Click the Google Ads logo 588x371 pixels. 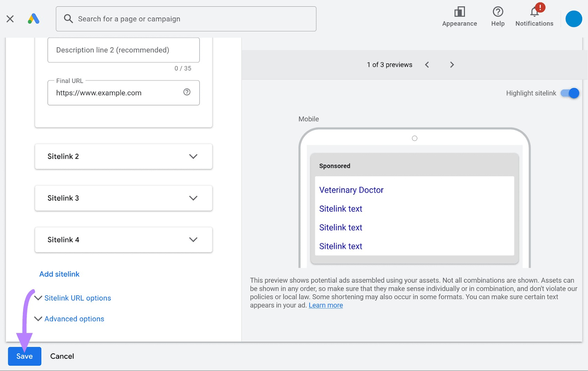[33, 19]
